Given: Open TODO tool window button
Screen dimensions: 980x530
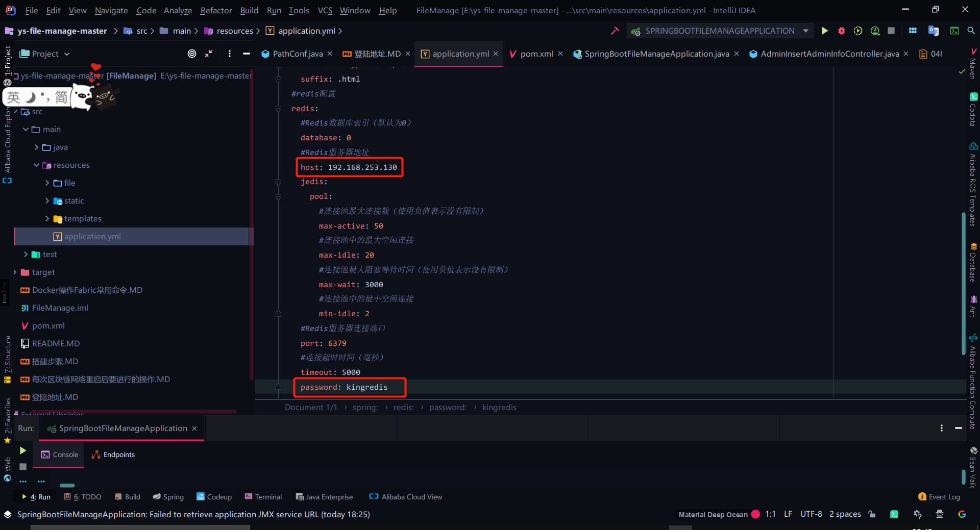Looking at the screenshot, I should click(83, 497).
